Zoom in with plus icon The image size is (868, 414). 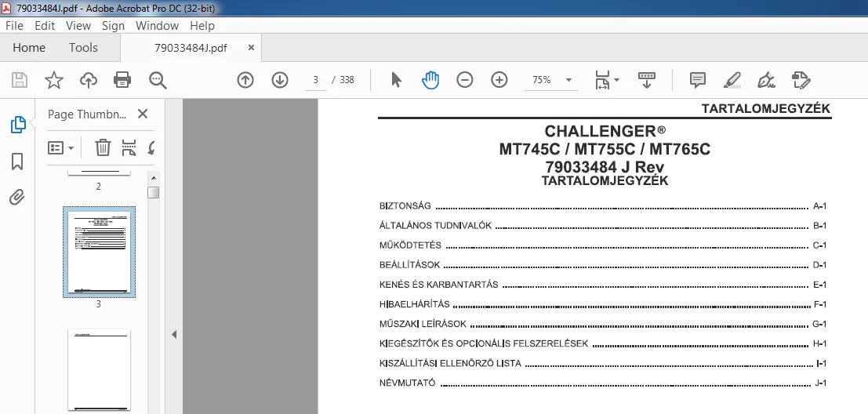click(x=499, y=80)
